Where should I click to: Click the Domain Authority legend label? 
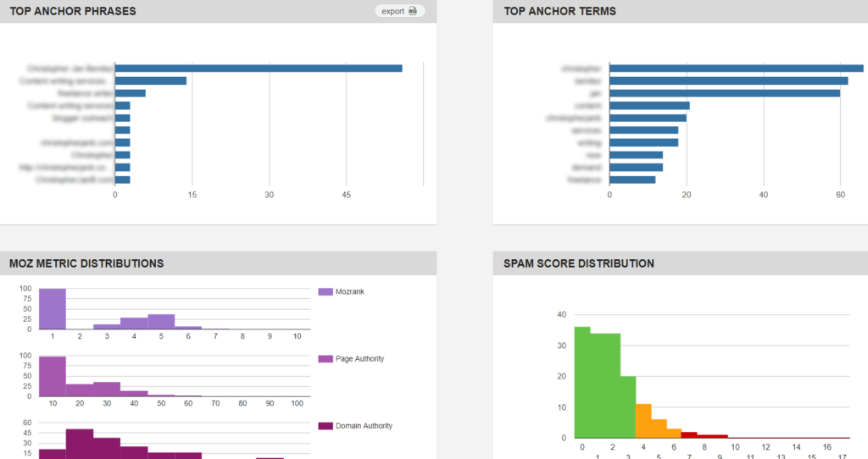click(364, 426)
